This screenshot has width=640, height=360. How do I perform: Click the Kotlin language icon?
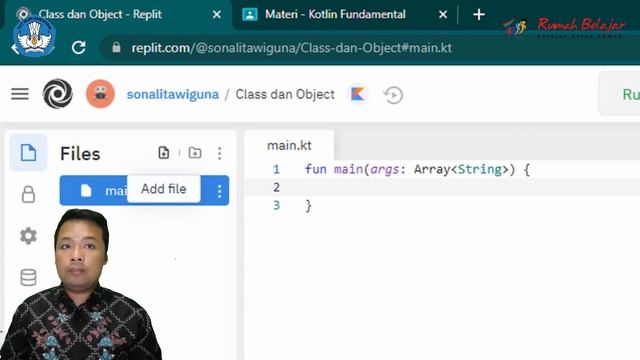(x=358, y=94)
